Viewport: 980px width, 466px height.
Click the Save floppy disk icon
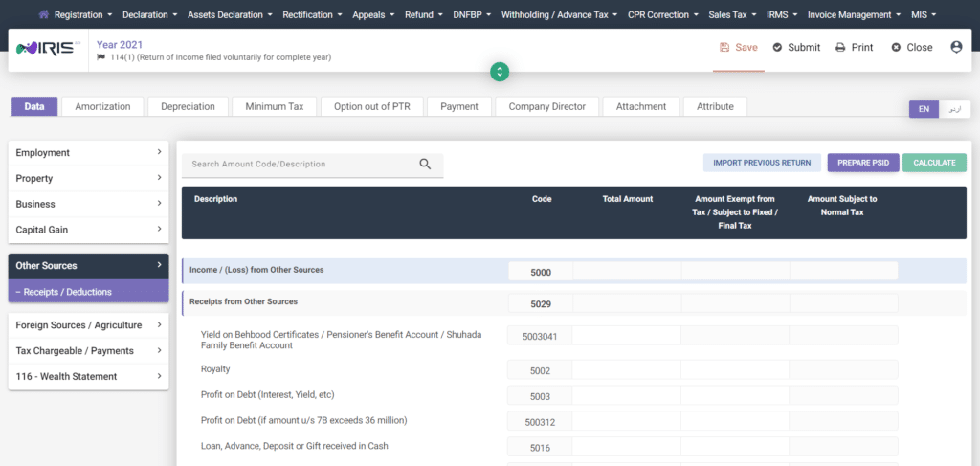coord(724,47)
